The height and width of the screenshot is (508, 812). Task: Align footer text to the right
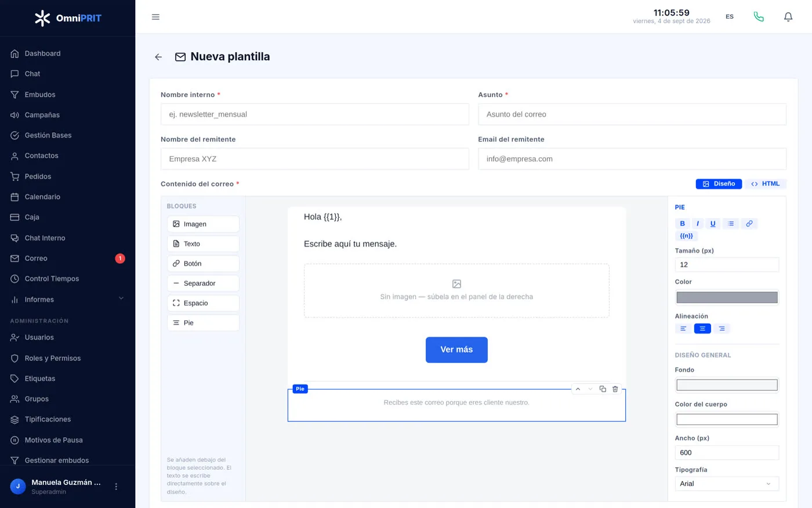(x=722, y=329)
